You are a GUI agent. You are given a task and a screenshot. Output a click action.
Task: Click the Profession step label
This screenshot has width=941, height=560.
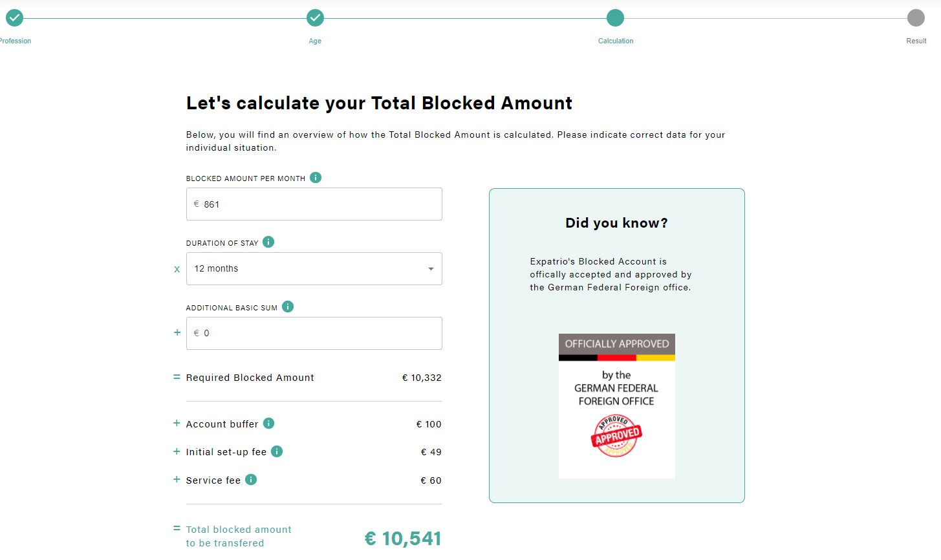point(16,41)
